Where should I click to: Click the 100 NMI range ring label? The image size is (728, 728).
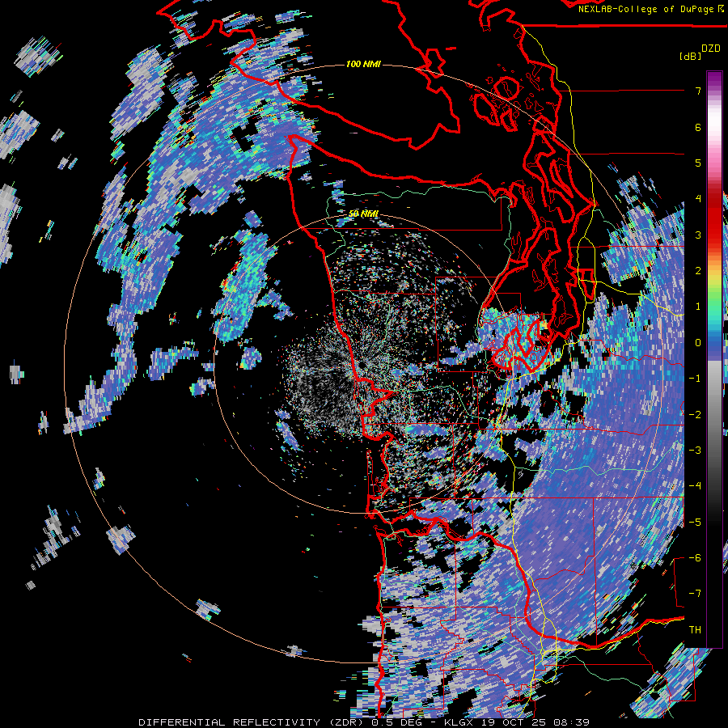point(363,64)
